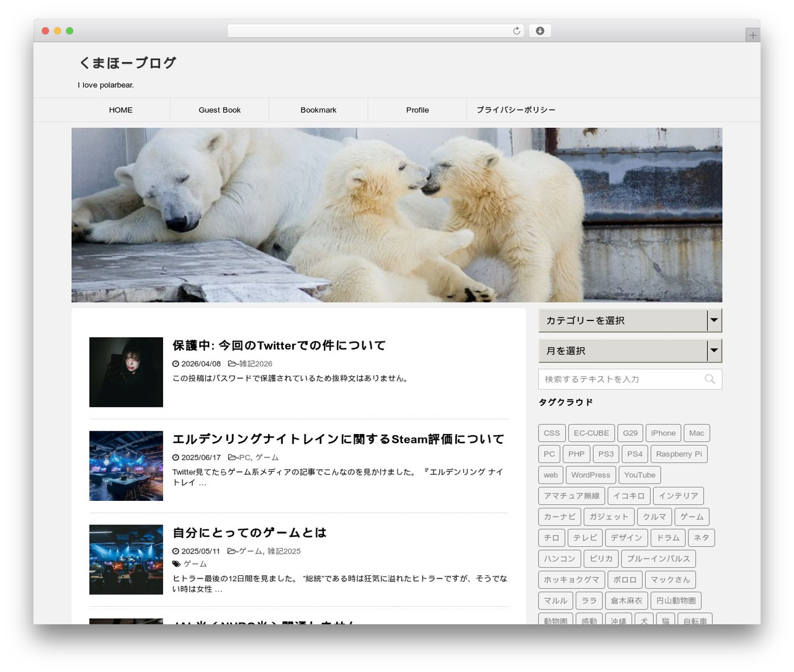
Task: Select the イコキロ tag
Action: point(629,496)
